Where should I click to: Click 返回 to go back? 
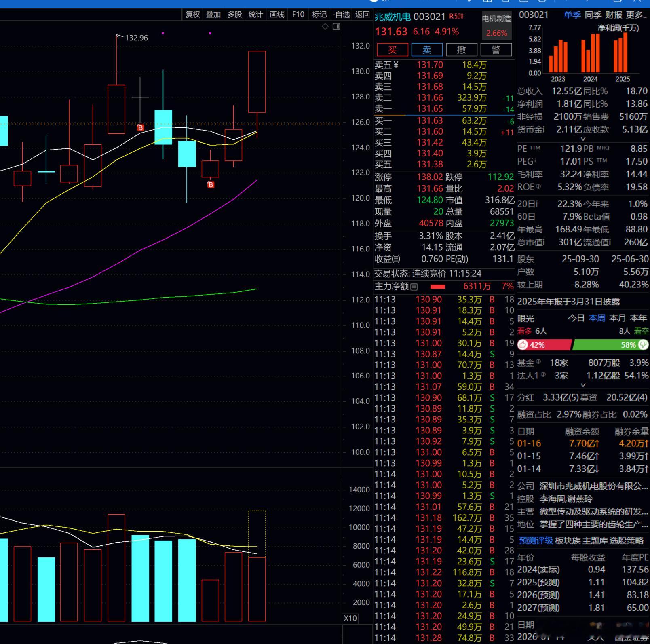tap(362, 15)
